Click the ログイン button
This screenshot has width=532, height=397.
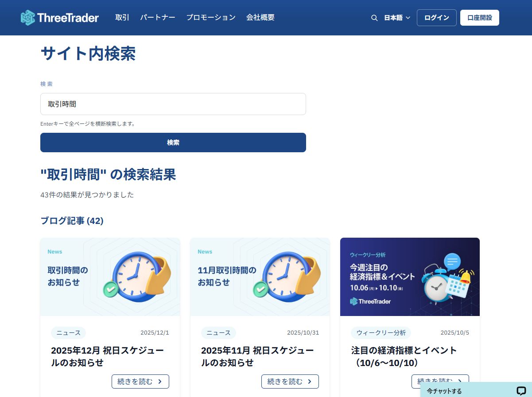click(x=437, y=18)
